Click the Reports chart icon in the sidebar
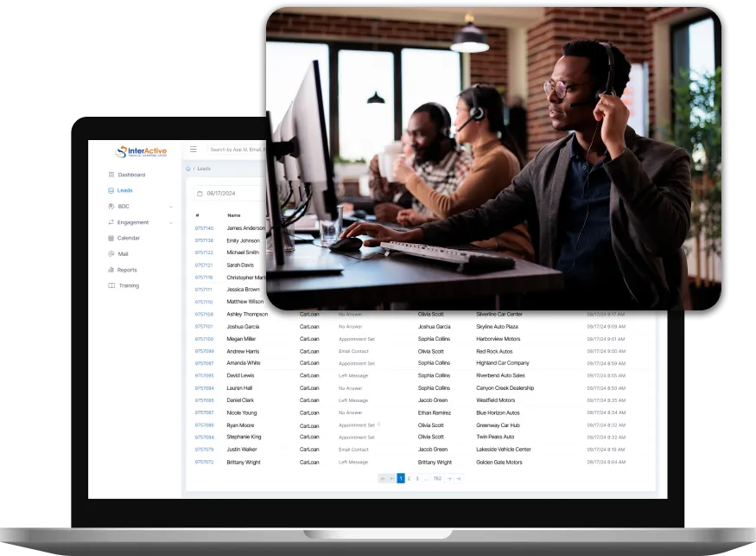Viewport: 756px width, 556px height. click(x=111, y=270)
